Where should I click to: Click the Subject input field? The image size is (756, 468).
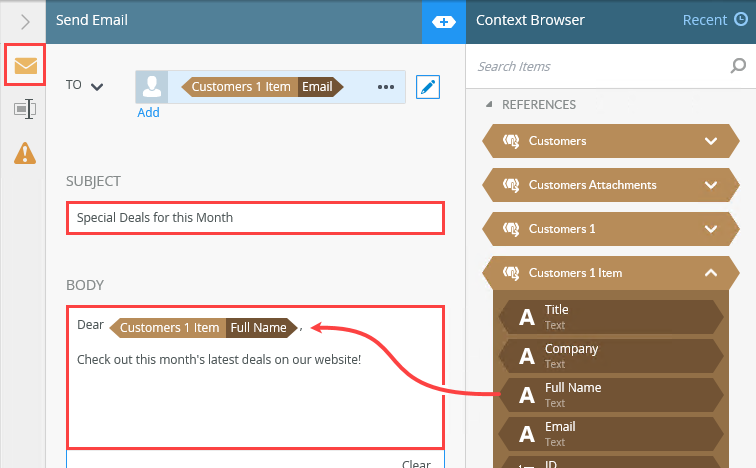[255, 218]
